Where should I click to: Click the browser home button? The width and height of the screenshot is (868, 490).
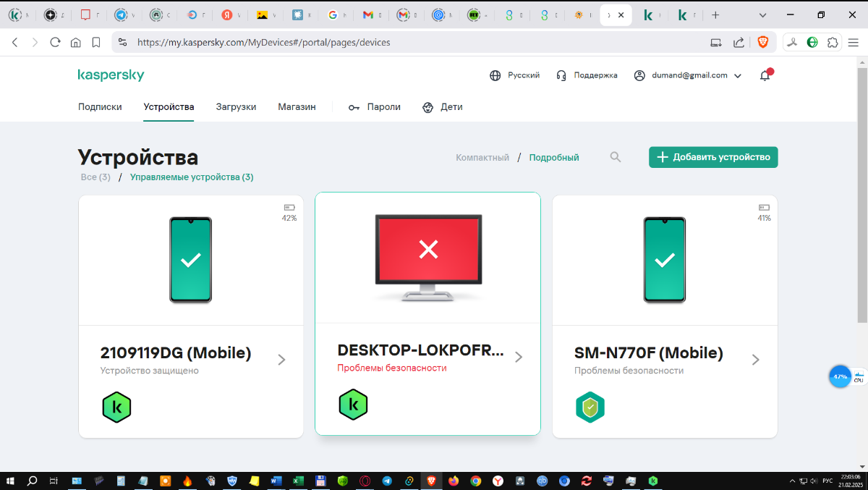(75, 42)
